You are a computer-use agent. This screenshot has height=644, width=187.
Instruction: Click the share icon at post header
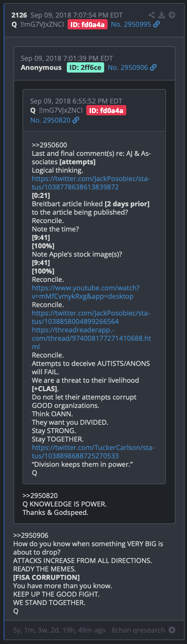(x=152, y=15)
